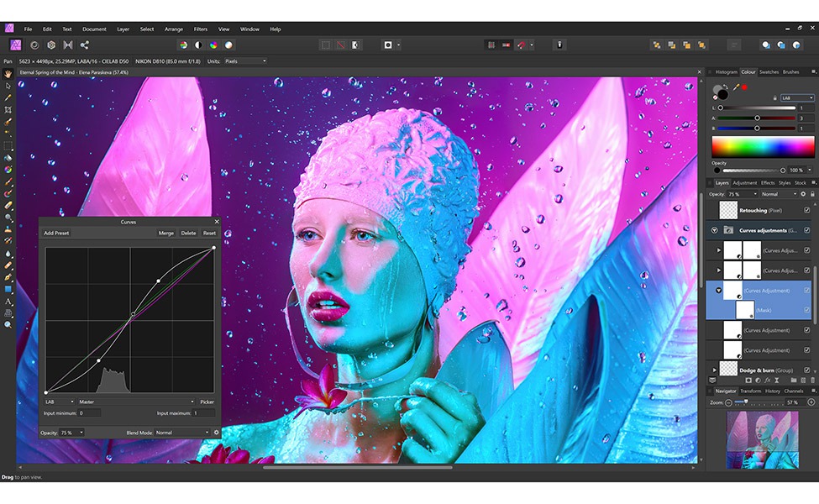819x504 pixels.
Task: Click the rainbow colour spectrum bar
Action: click(x=763, y=147)
